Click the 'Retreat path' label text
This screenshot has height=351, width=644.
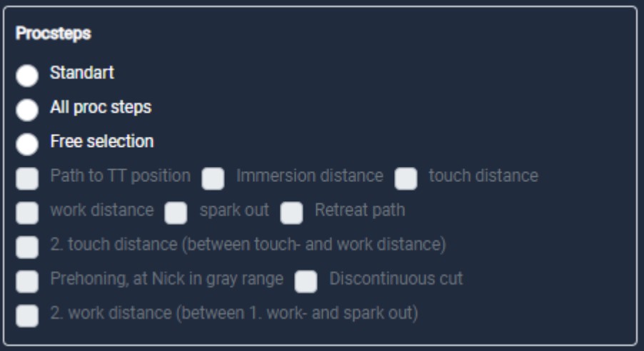tap(360, 210)
